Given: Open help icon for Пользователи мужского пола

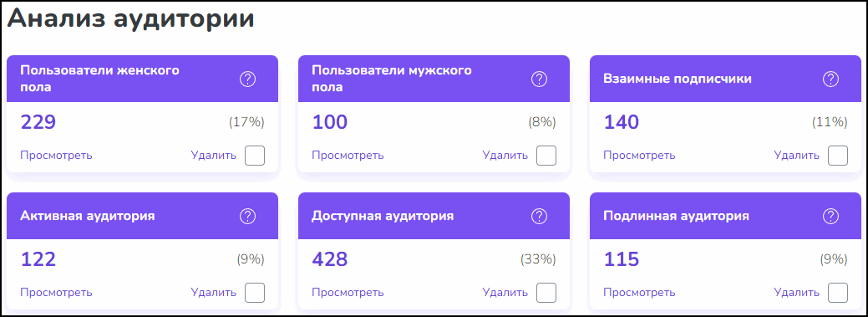Looking at the screenshot, I should click(x=539, y=79).
